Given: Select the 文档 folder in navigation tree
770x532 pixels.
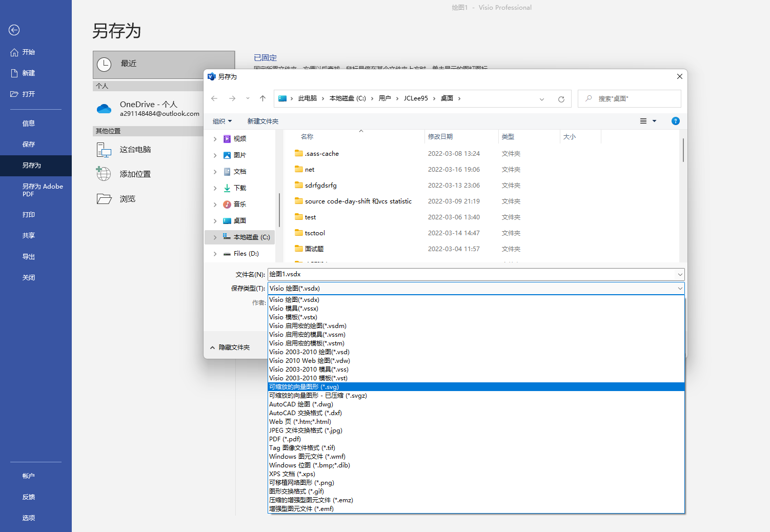Looking at the screenshot, I should point(240,172).
